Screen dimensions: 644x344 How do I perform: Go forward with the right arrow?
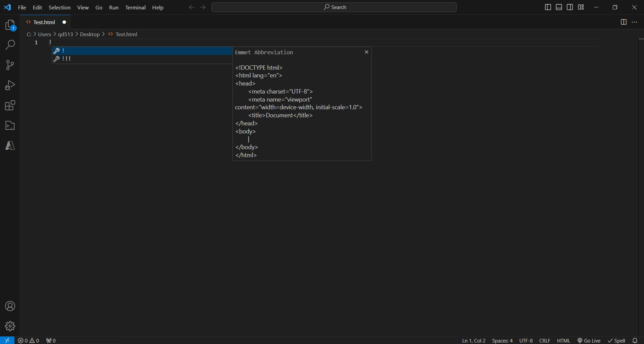(203, 7)
